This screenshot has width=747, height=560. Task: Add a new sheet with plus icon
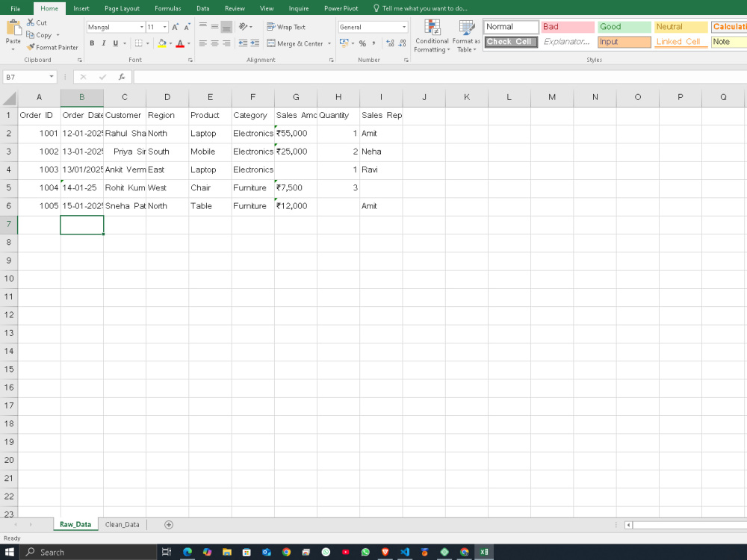(x=169, y=525)
